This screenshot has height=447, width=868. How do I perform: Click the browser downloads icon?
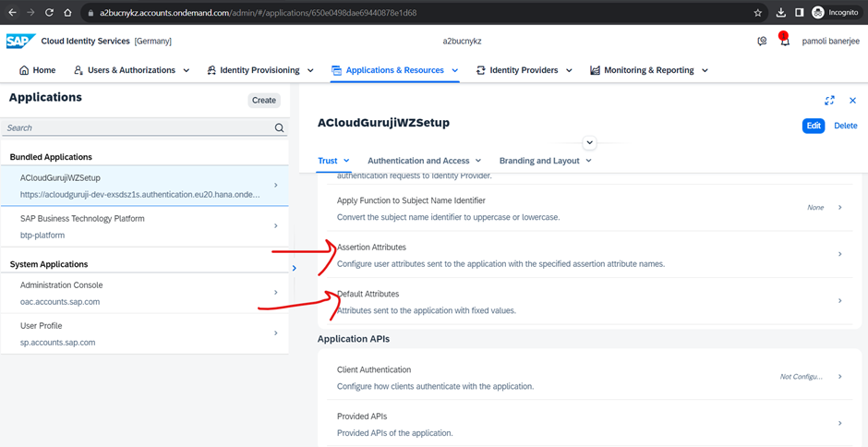(781, 13)
